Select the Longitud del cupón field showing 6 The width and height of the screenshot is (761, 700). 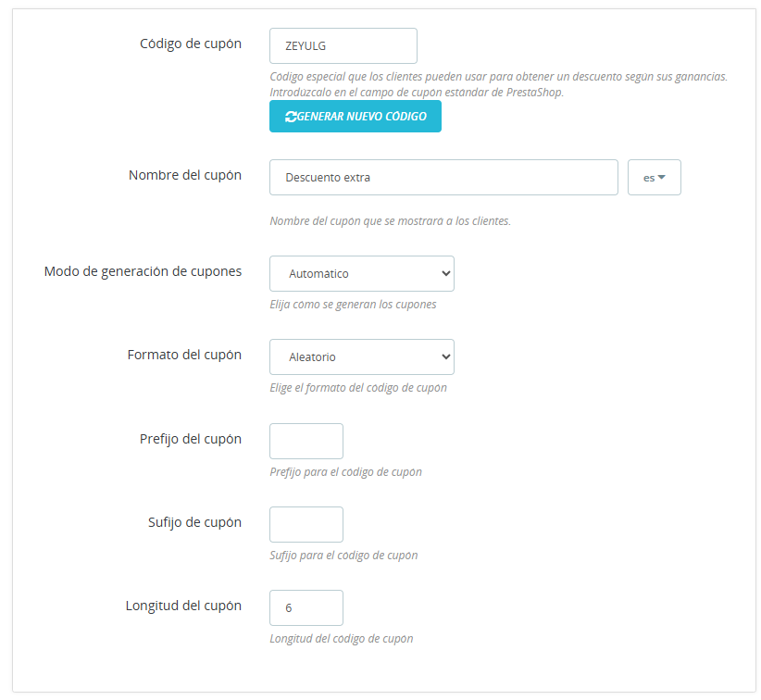coord(306,607)
